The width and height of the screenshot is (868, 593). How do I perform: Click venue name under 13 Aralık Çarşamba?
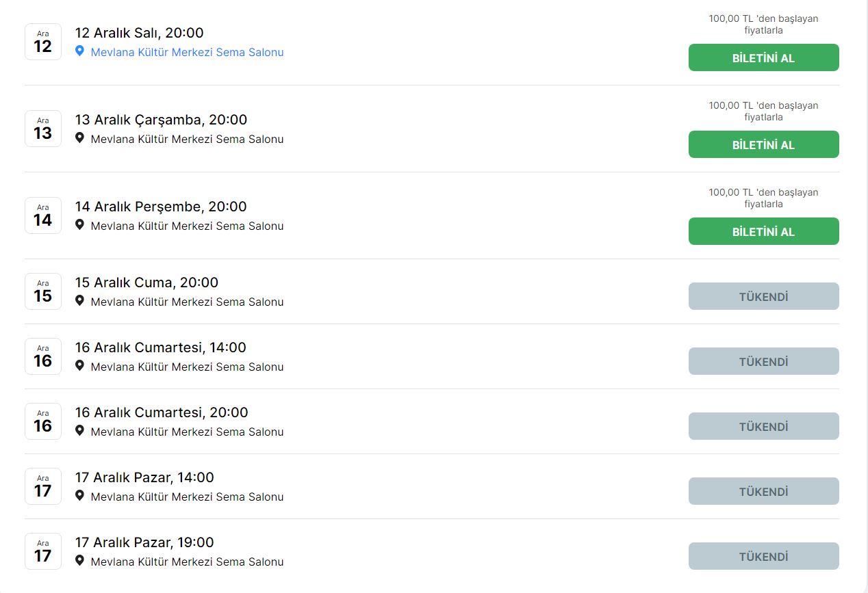187,139
